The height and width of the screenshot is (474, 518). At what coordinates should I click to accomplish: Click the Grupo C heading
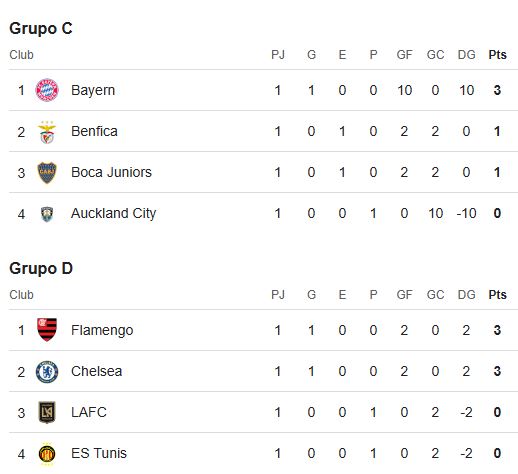click(x=41, y=29)
